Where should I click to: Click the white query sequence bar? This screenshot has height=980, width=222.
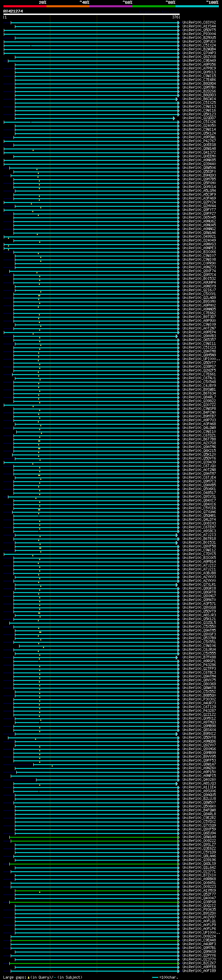[x=92, y=15]
